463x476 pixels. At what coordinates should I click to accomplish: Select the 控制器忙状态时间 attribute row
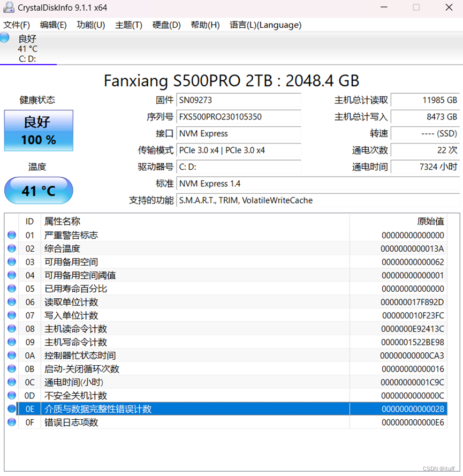[x=226, y=355]
